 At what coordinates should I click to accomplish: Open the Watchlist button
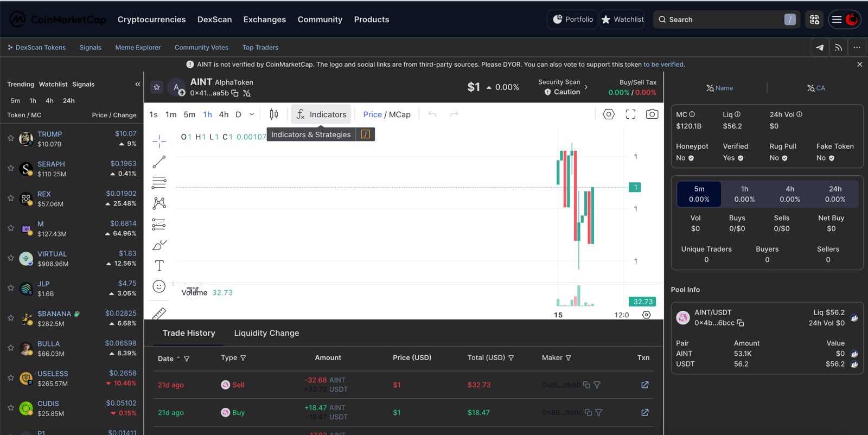(x=622, y=20)
